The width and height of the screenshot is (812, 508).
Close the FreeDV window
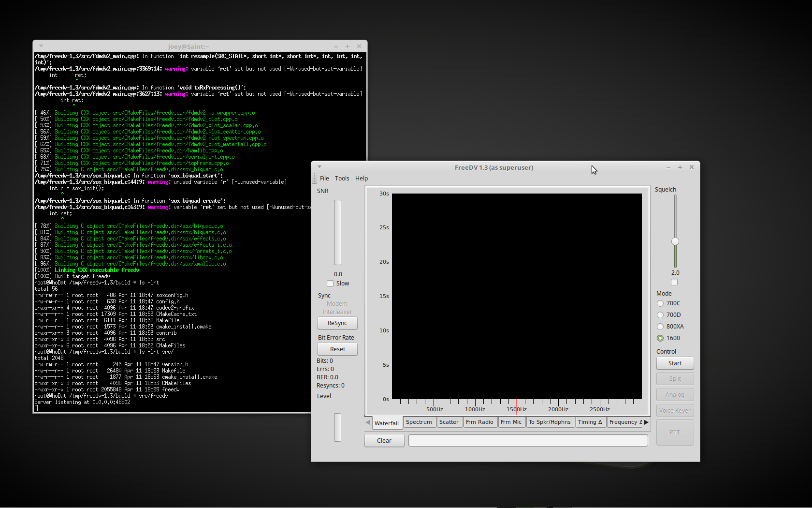[x=691, y=167]
